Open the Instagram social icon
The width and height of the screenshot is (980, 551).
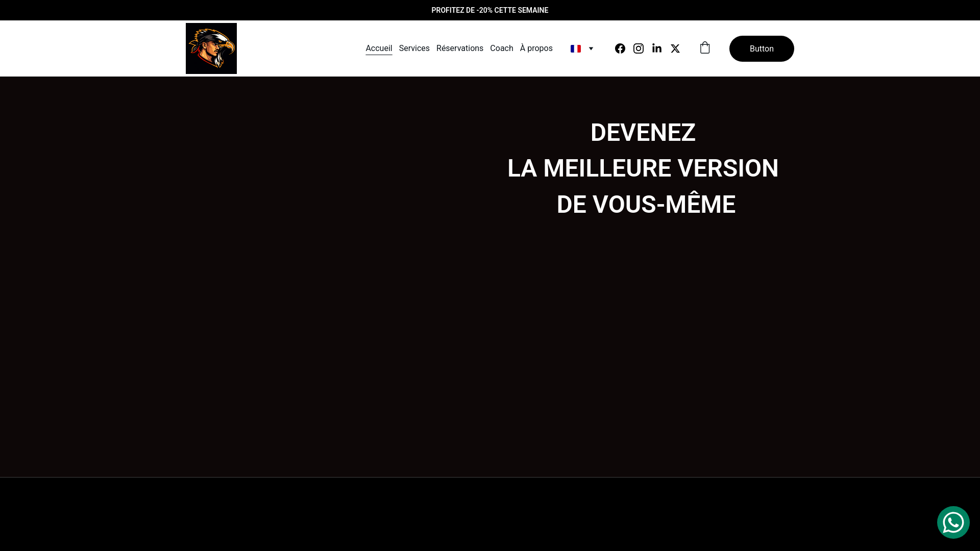(639, 48)
